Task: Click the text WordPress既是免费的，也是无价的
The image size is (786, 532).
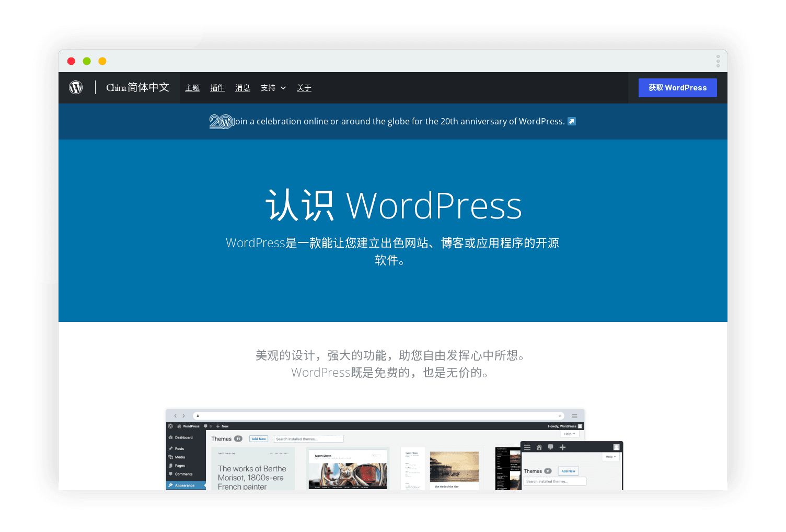Action: [x=389, y=373]
